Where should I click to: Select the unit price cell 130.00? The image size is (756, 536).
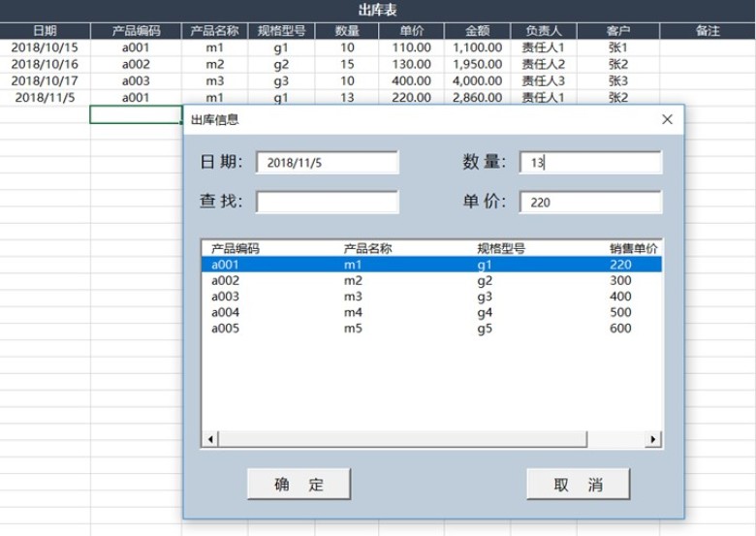411,64
